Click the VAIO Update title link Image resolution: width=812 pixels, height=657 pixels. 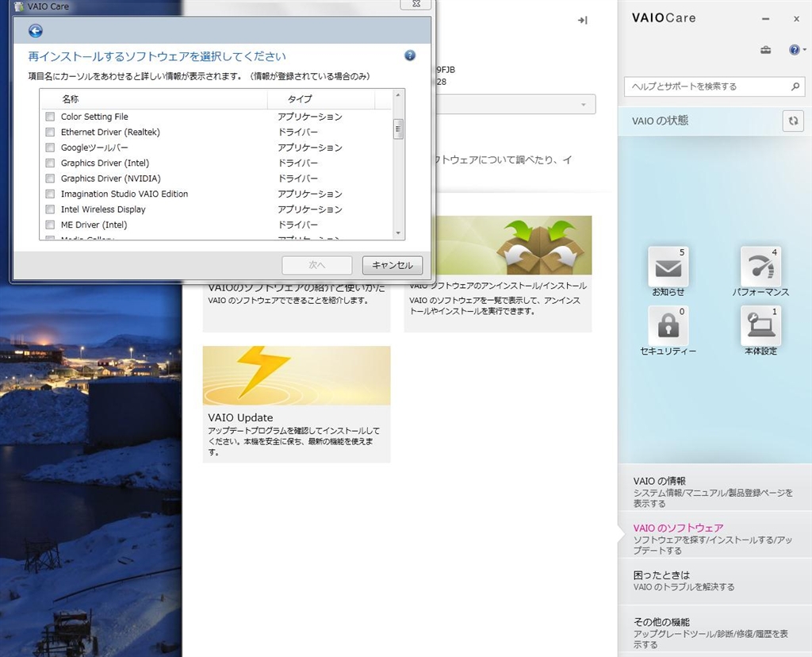tap(240, 417)
